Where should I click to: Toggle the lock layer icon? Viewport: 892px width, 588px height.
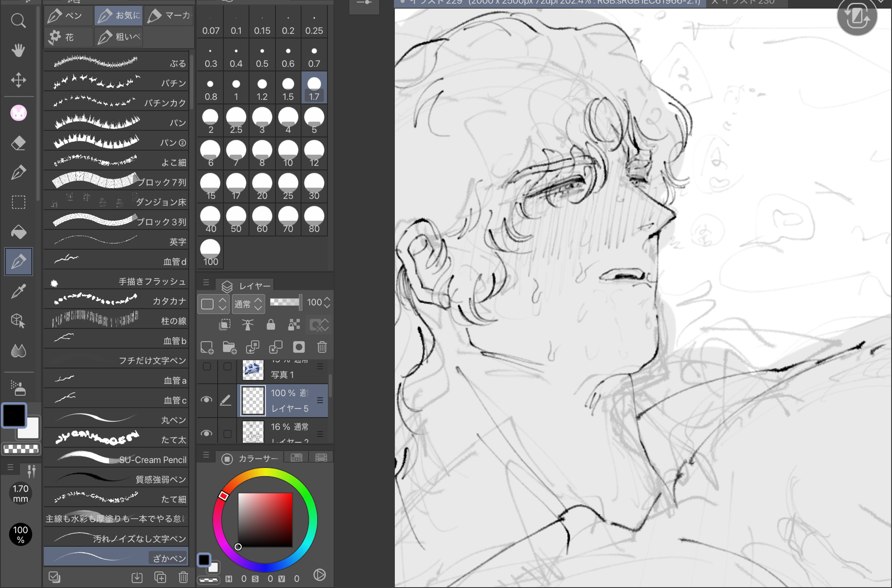(x=270, y=325)
